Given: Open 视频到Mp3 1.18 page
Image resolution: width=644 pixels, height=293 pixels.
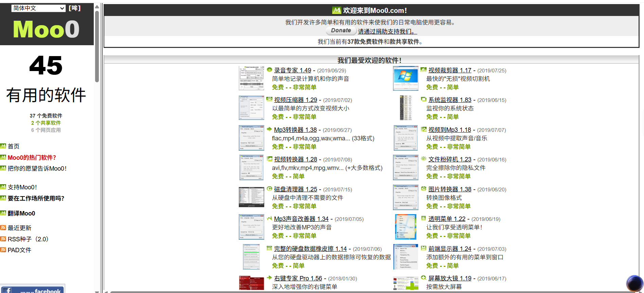Looking at the screenshot, I should coord(450,130).
